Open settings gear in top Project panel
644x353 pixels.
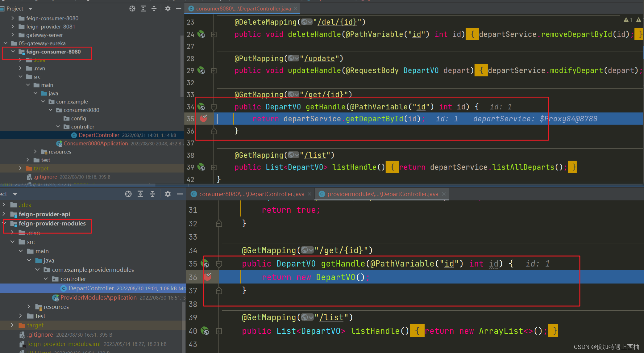(x=168, y=9)
